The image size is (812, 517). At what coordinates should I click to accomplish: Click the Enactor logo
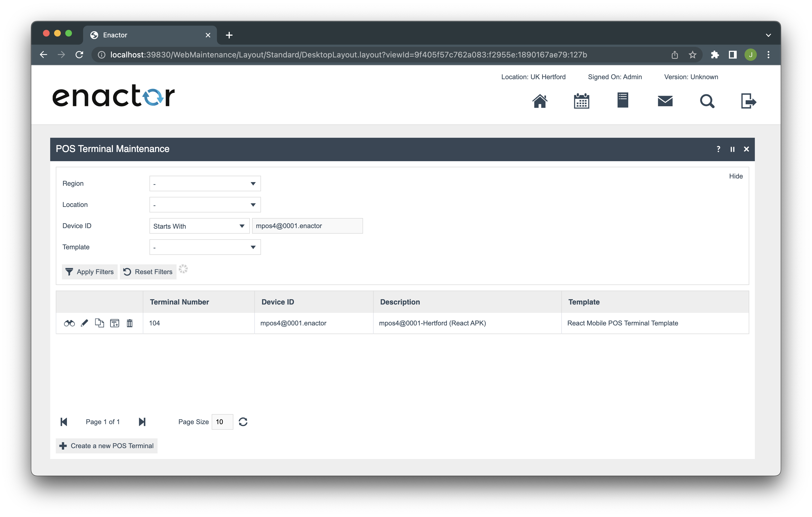coord(114,95)
